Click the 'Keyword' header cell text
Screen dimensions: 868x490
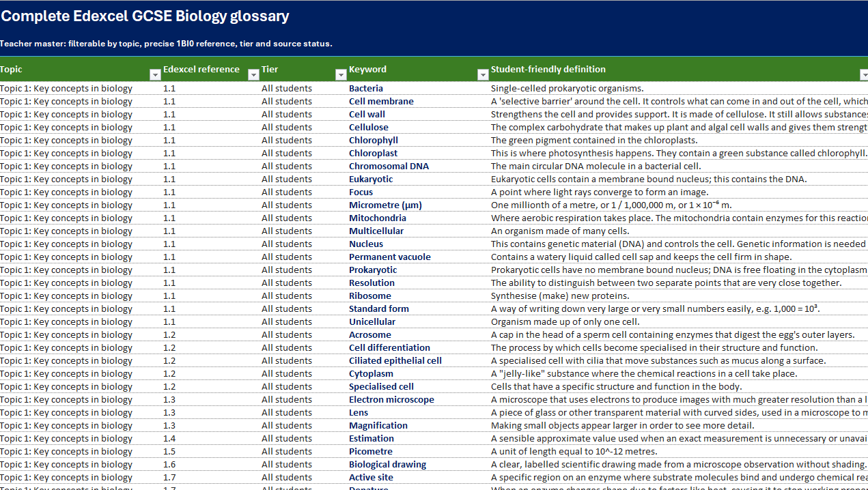[367, 69]
